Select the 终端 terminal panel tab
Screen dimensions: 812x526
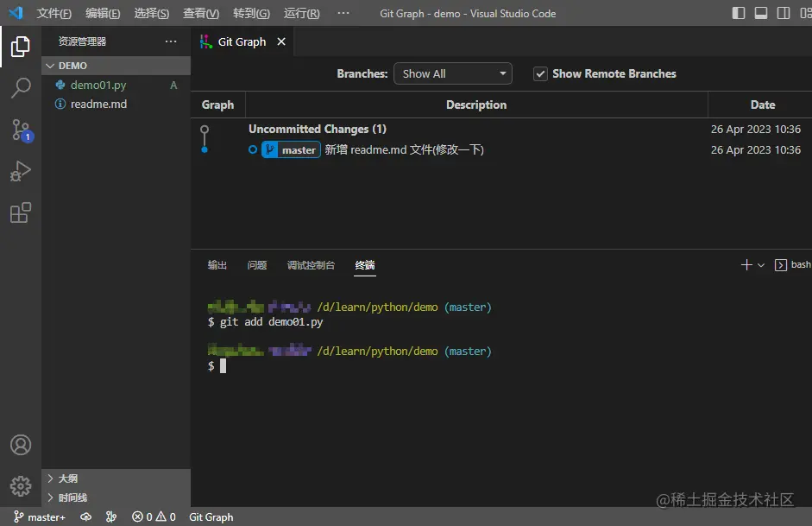[364, 265]
